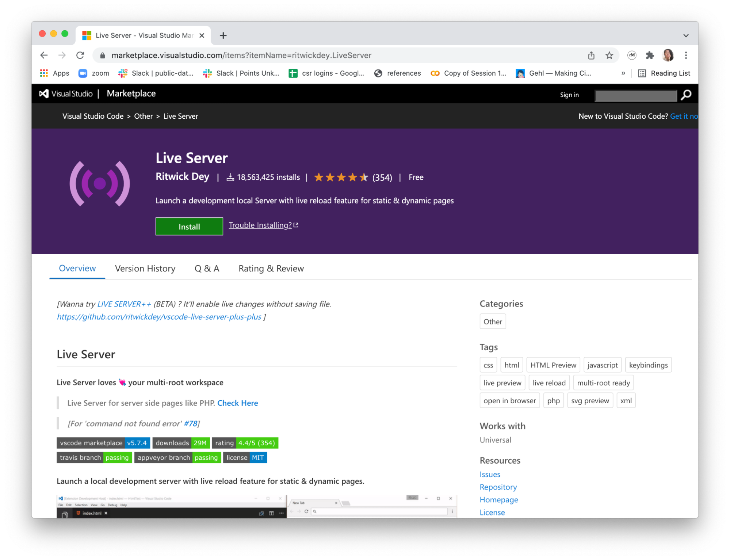Click Sign in
The image size is (730, 560).
pyautogui.click(x=569, y=95)
